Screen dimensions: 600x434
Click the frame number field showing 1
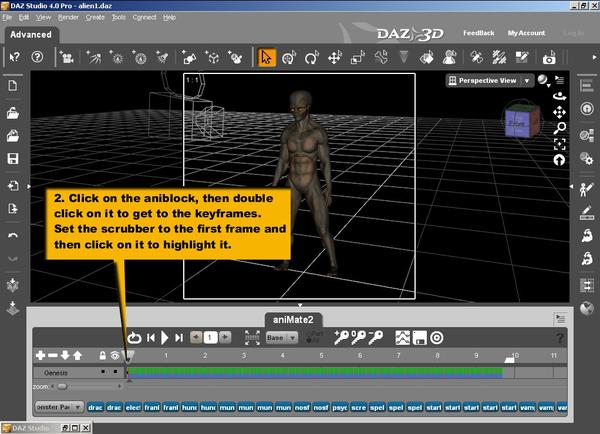tap(210, 338)
